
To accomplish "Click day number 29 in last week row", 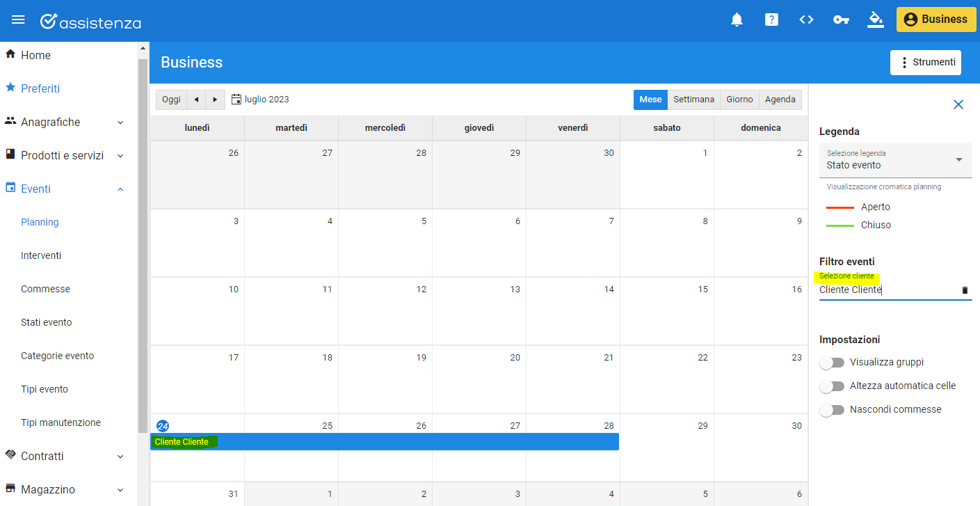I will pyautogui.click(x=702, y=426).
